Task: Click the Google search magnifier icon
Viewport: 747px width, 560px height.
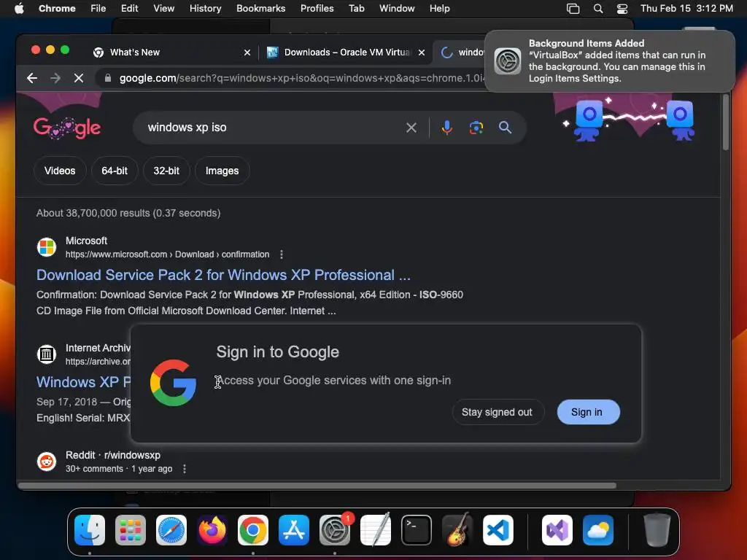Action: point(505,128)
